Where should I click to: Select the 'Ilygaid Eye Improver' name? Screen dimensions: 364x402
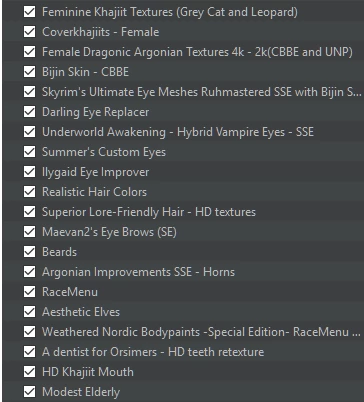tap(96, 172)
